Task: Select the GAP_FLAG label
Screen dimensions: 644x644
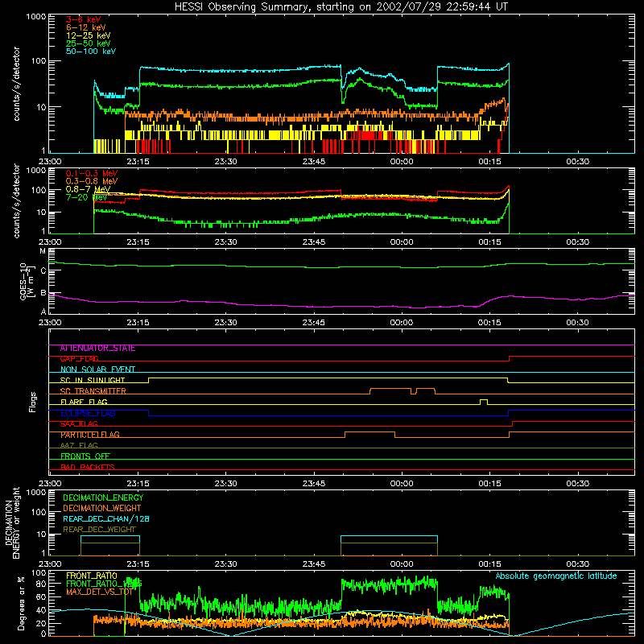Action: pyautogui.click(x=79, y=359)
